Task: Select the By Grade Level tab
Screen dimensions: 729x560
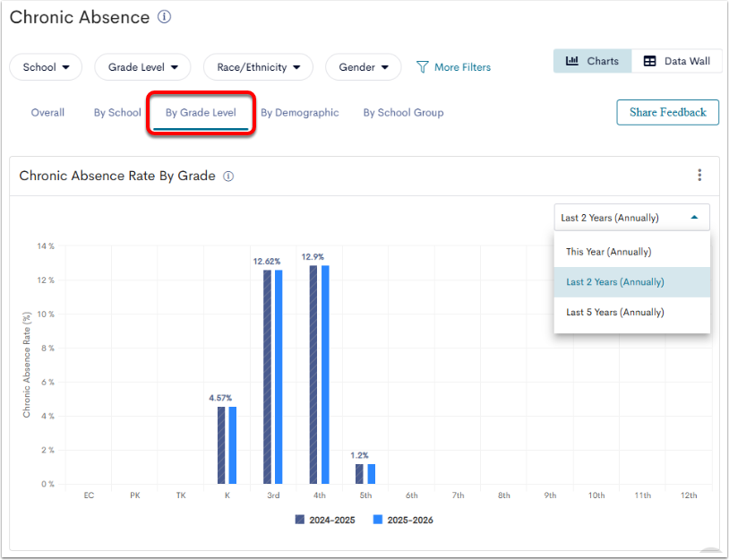Action: (201, 113)
